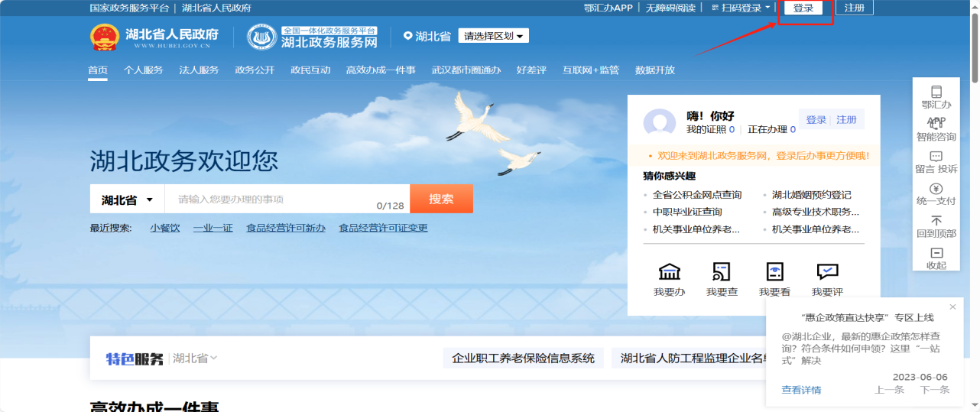
Task: Open the 个人服务 navigation tab
Action: (x=143, y=70)
